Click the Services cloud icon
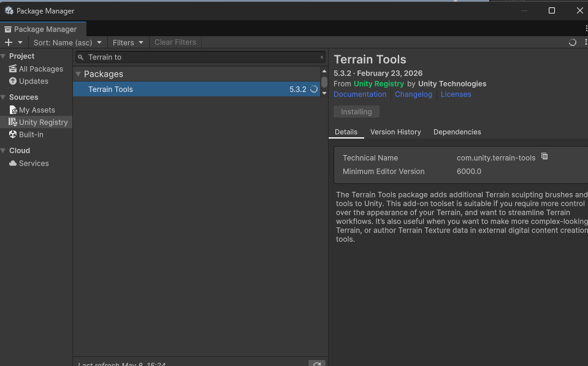The image size is (588, 366). coord(13,163)
